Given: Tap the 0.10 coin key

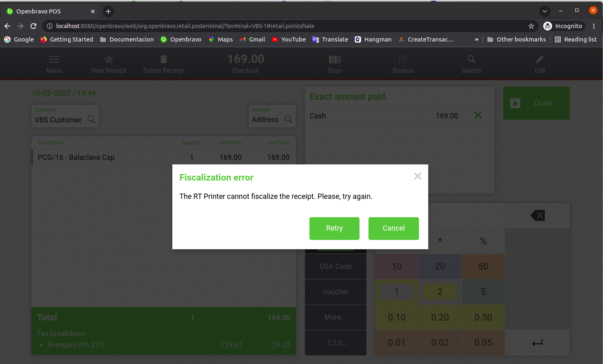Looking at the screenshot, I should pyautogui.click(x=397, y=317).
